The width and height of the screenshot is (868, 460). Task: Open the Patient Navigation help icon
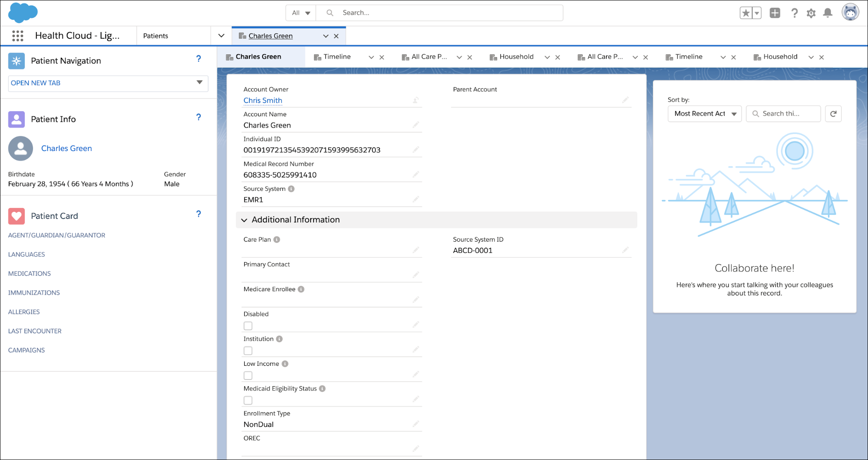coord(198,59)
